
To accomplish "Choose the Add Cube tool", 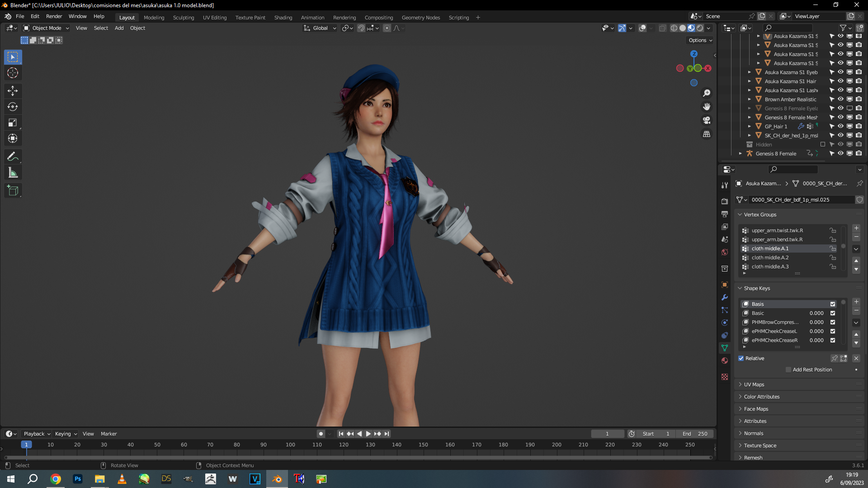I will pyautogui.click(x=13, y=191).
